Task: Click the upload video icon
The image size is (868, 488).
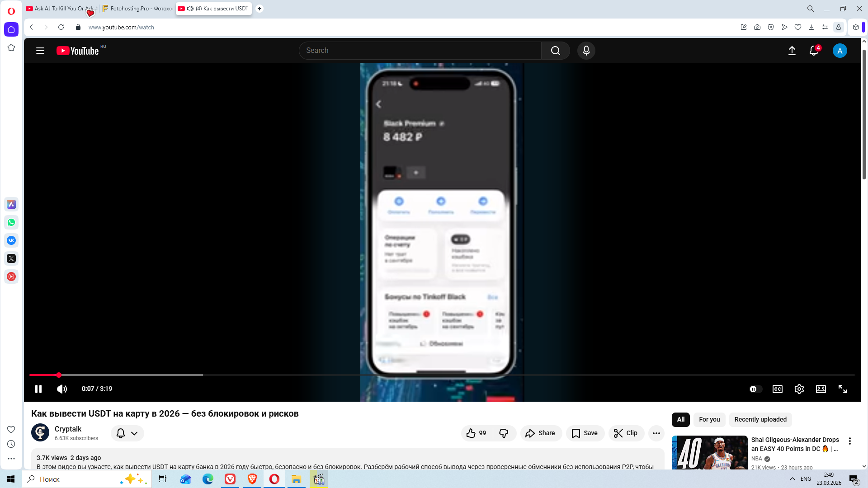Action: [x=792, y=51]
